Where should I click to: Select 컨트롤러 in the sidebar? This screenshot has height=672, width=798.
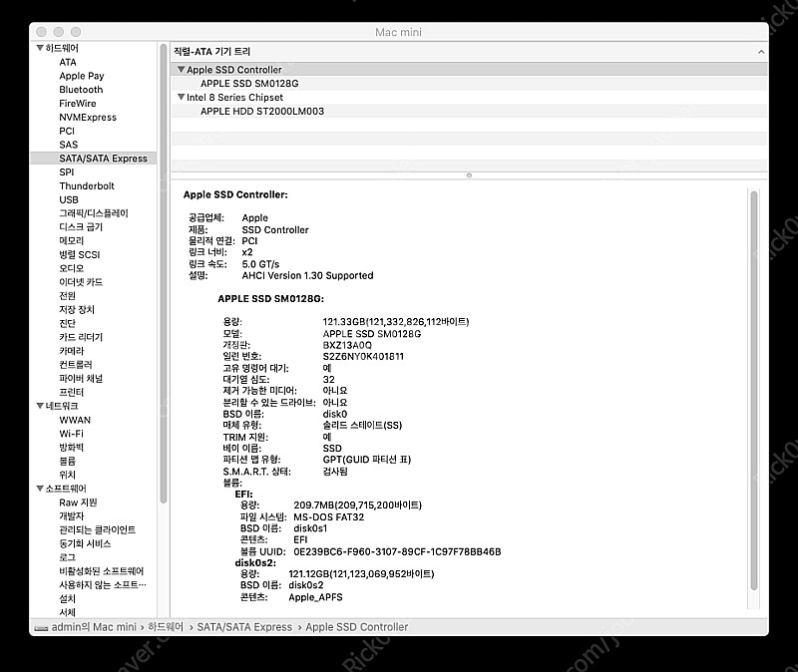(x=76, y=364)
